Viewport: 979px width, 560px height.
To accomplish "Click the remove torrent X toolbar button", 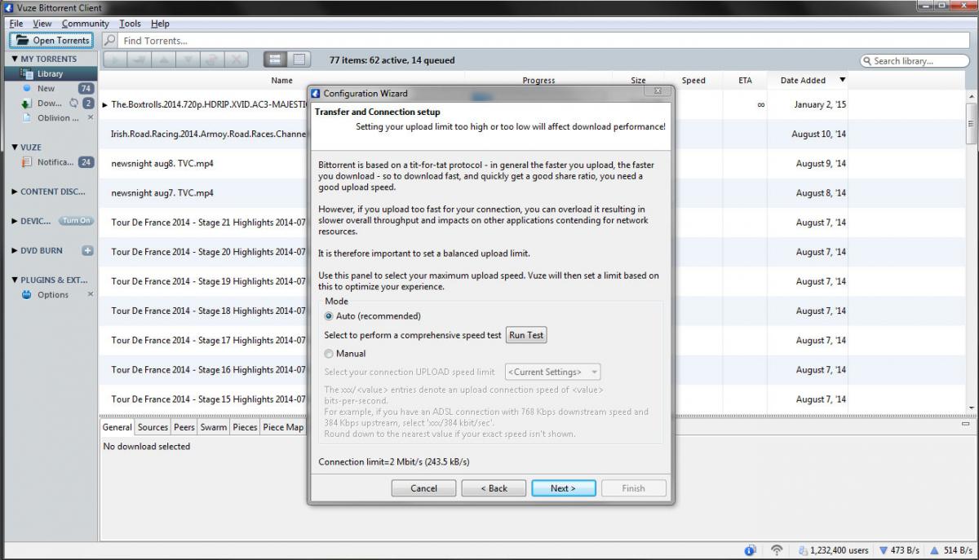I will coord(237,60).
